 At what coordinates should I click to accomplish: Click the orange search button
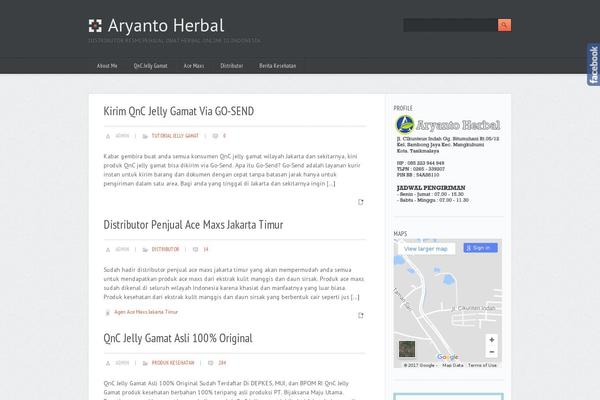click(x=504, y=25)
